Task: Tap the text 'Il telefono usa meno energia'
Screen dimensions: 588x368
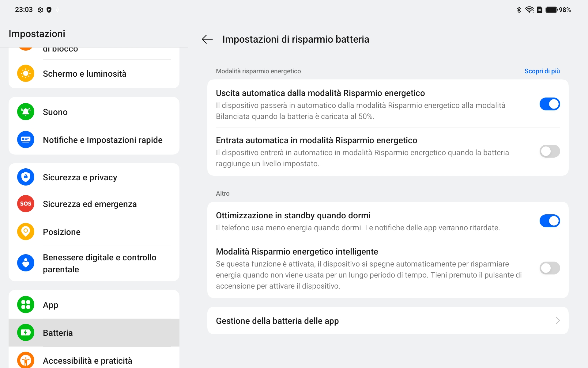Action: point(358,228)
